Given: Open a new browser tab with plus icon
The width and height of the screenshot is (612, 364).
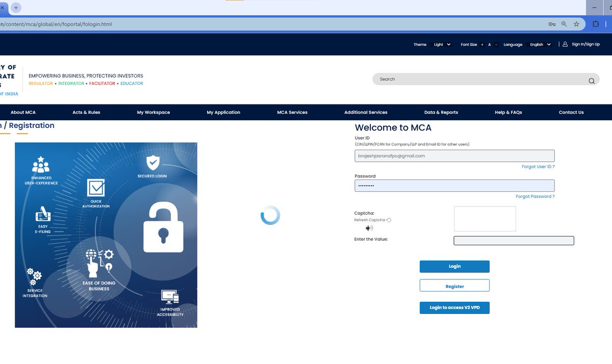Looking at the screenshot, I should pos(16,8).
